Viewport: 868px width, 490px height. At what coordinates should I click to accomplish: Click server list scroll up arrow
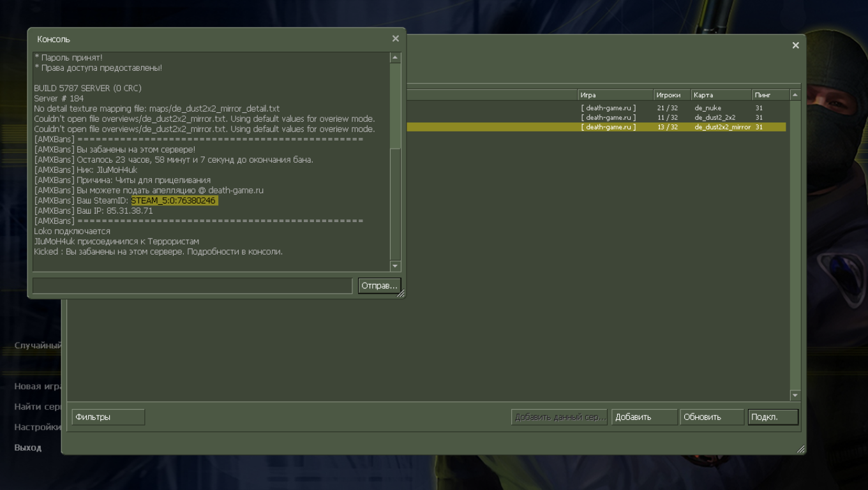[795, 95]
